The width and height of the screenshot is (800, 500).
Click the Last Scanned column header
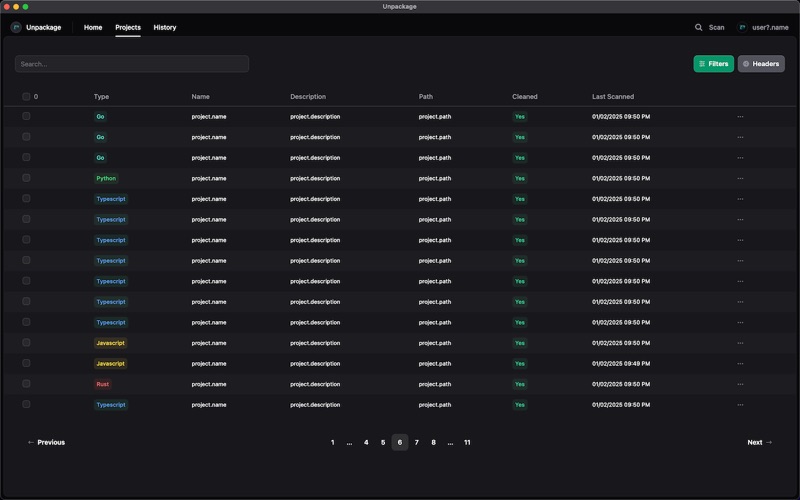coord(613,96)
